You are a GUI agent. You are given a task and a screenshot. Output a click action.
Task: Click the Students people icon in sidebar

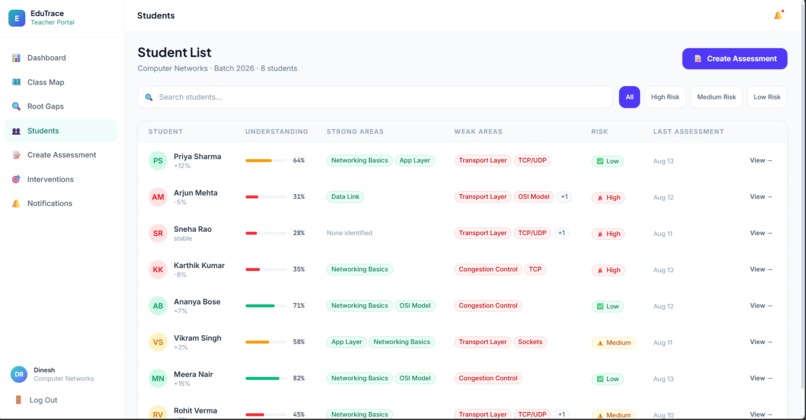coord(16,131)
